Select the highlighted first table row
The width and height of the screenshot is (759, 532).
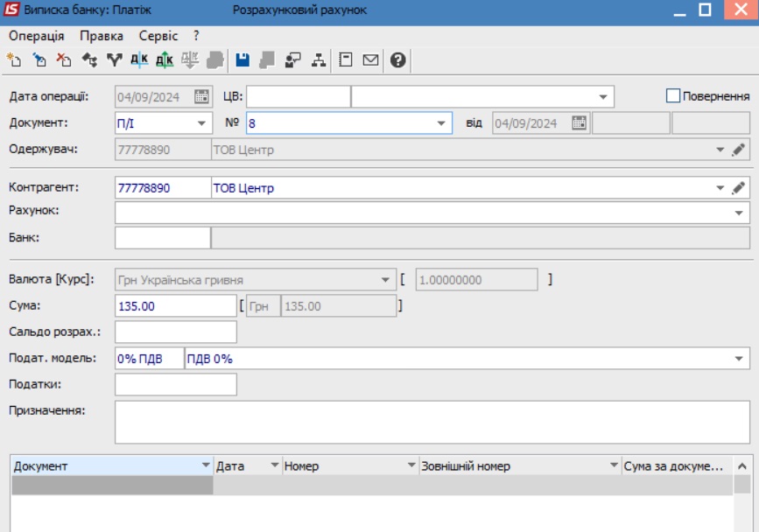(372, 485)
